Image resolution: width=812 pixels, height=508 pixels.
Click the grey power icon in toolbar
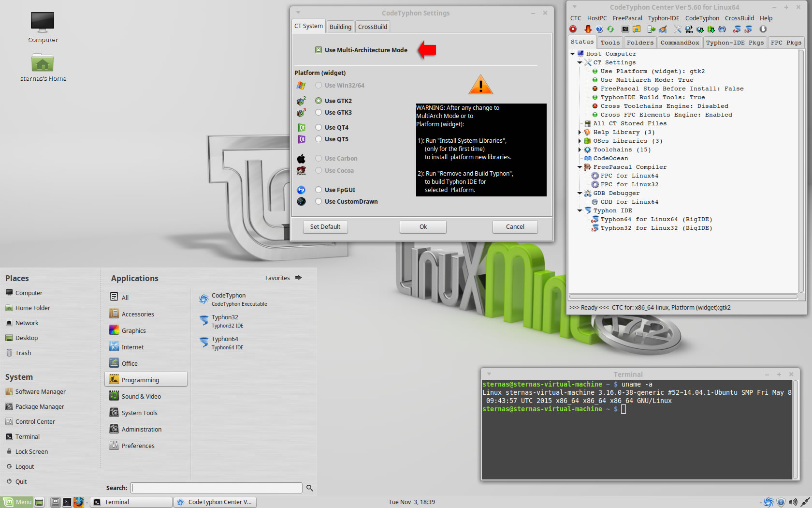click(763, 29)
